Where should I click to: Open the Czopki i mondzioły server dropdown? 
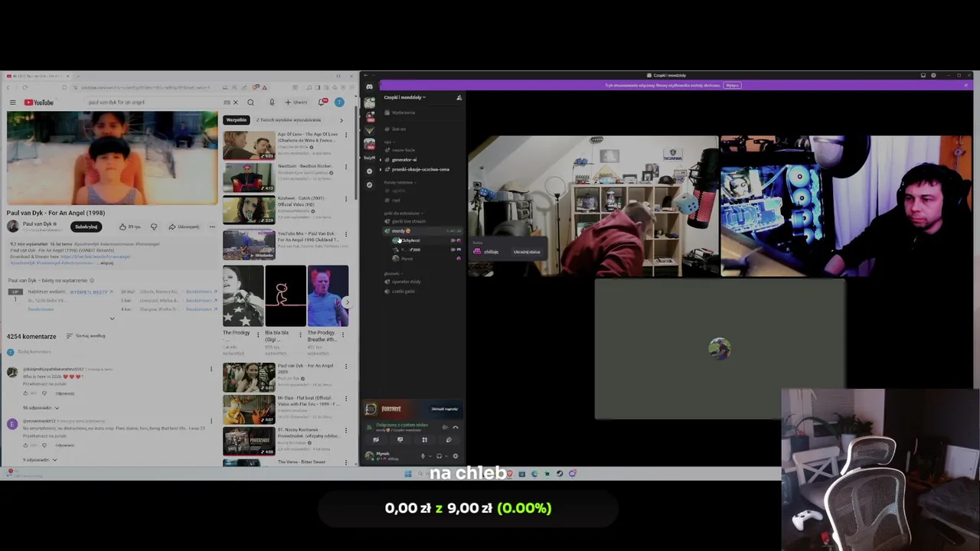pyautogui.click(x=405, y=97)
